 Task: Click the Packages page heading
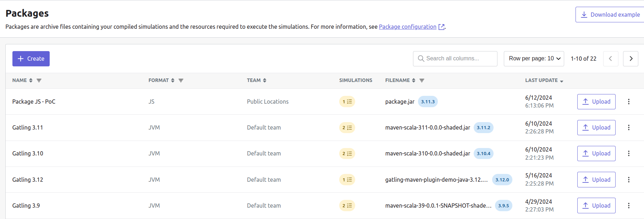pyautogui.click(x=27, y=13)
